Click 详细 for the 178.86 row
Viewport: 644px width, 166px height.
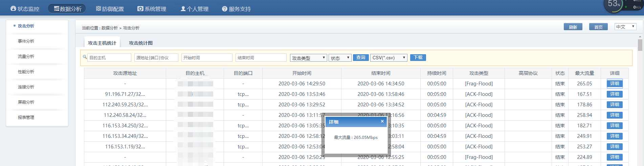click(615, 105)
